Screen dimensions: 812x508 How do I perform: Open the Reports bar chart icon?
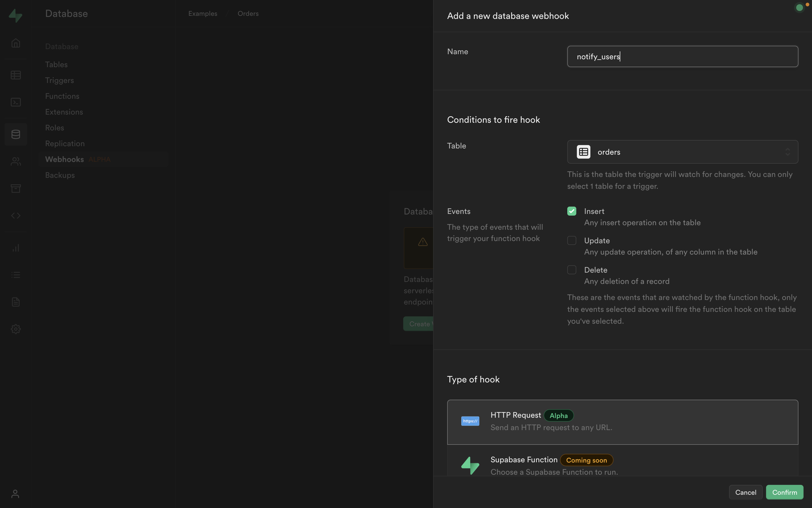[16, 248]
